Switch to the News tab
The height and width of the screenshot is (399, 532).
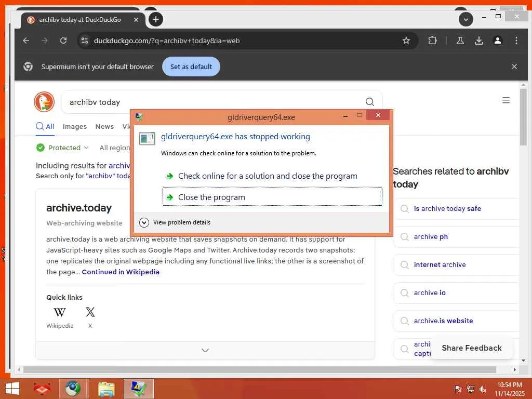pyautogui.click(x=104, y=127)
